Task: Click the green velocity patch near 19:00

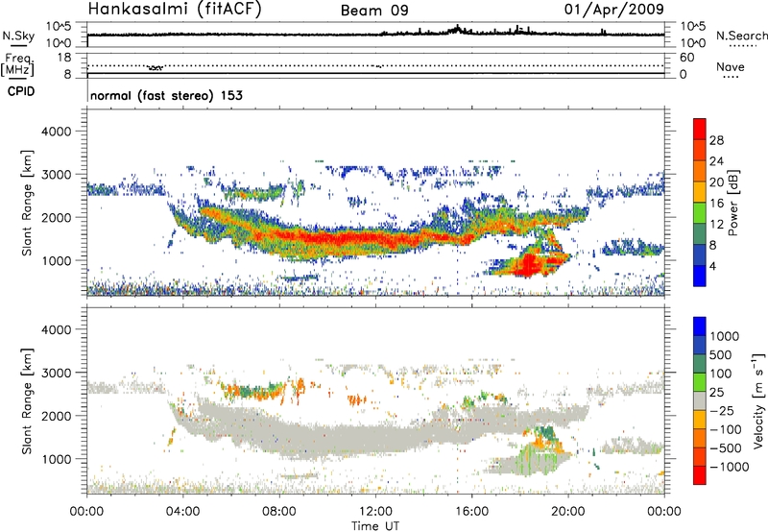Action: click(x=544, y=433)
